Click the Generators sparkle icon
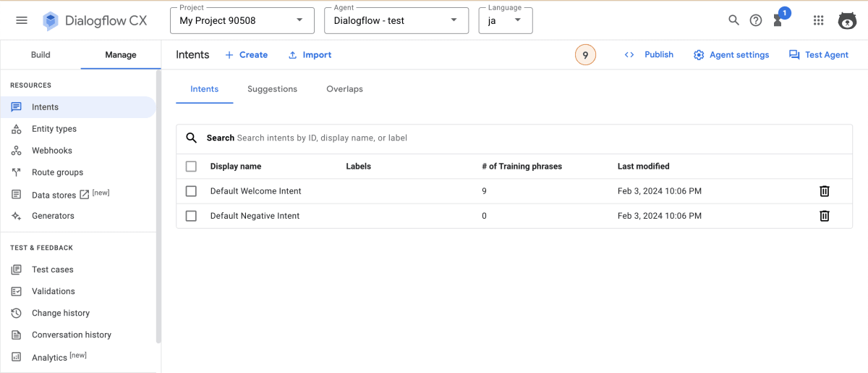Screen dimensions: 868x373 point(17,216)
